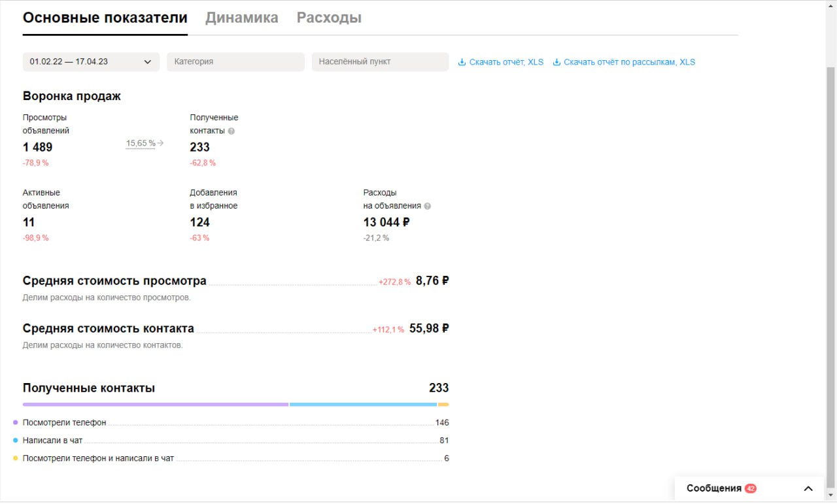Click purple segment of contacts bar
Screen dimensions: 837x504
[156, 405]
